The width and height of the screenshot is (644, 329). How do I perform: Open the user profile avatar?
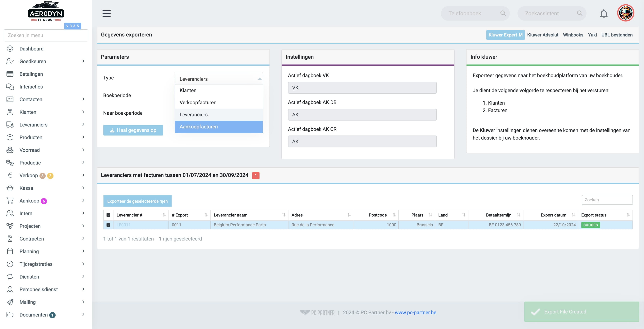(x=625, y=13)
